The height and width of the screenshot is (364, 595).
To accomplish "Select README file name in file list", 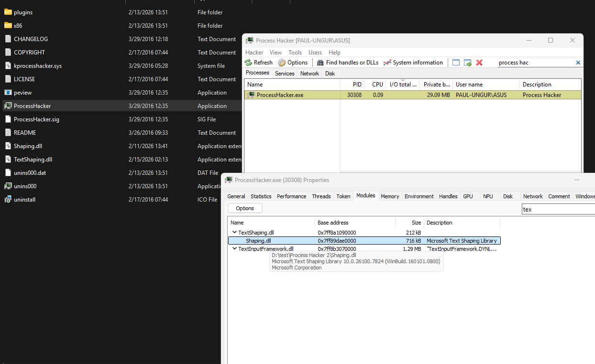I will [25, 133].
